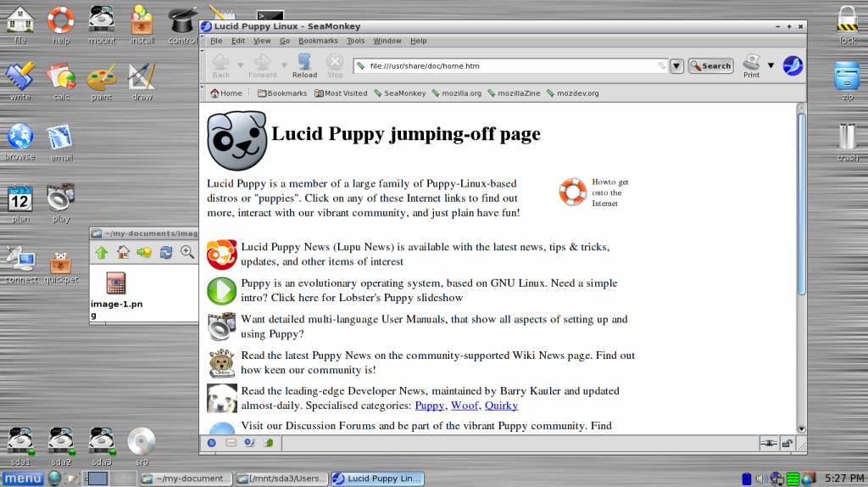Open the Navigator component icon in status bar
The image size is (868, 487).
[211, 443]
